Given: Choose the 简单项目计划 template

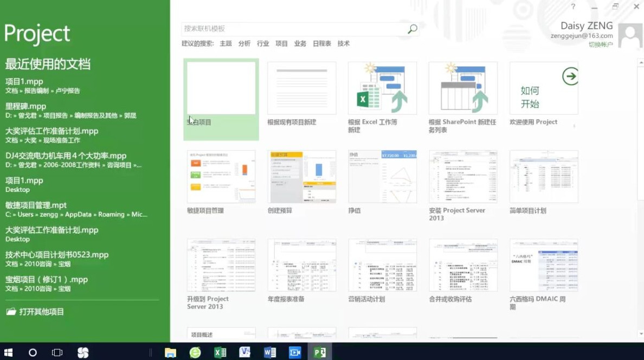Looking at the screenshot, I should [x=544, y=183].
